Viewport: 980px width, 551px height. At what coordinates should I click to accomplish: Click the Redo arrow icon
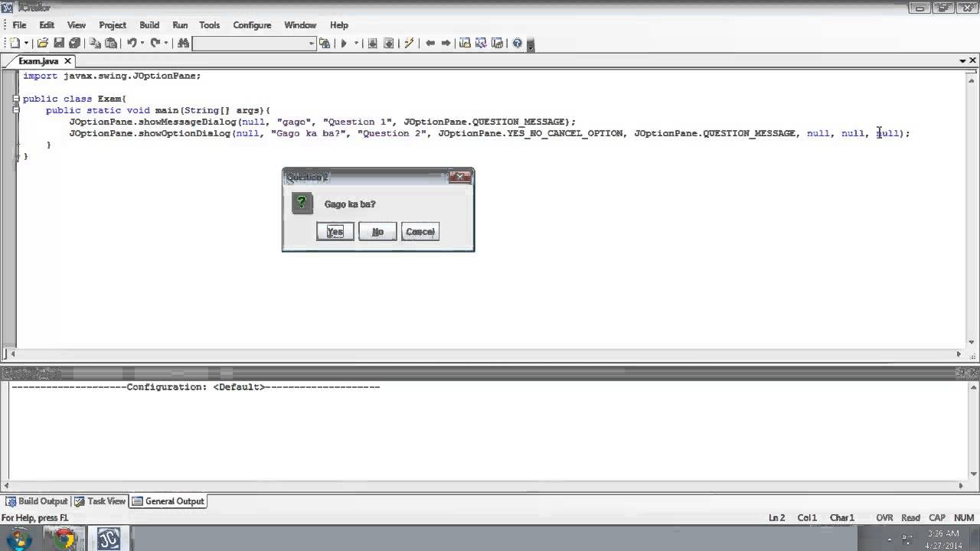click(155, 44)
